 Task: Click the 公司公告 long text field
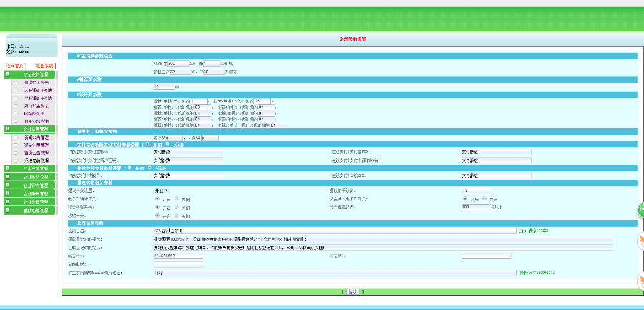coord(334,231)
